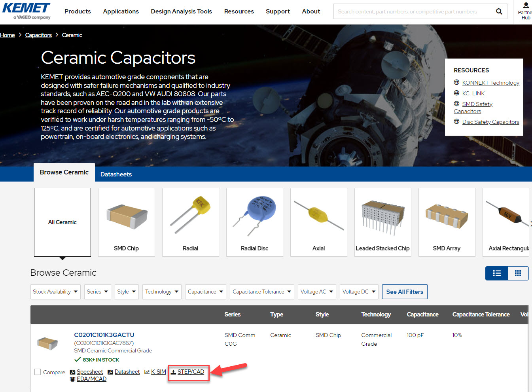Click the Capacitance Tolerance column header
Image resolution: width=532 pixels, height=392 pixels.
click(481, 314)
